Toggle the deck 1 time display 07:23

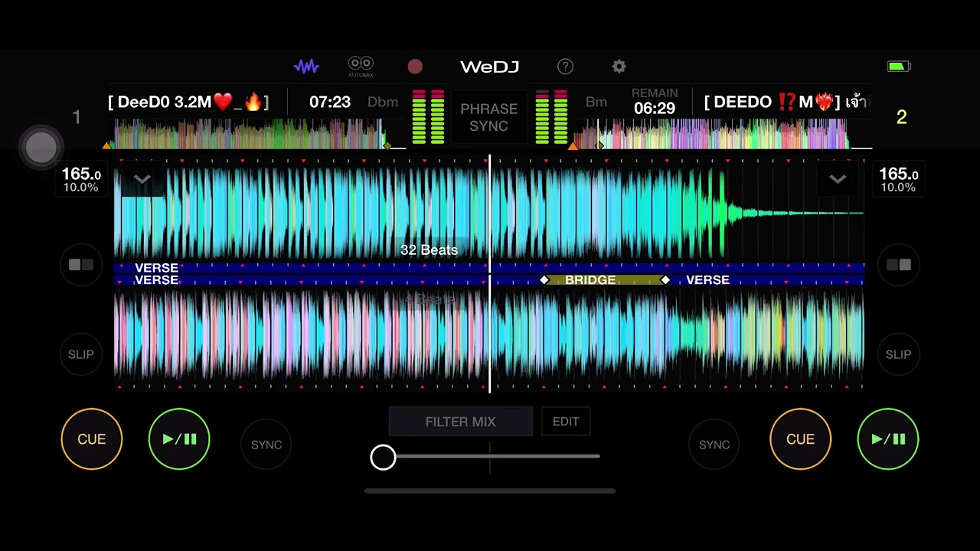point(330,102)
